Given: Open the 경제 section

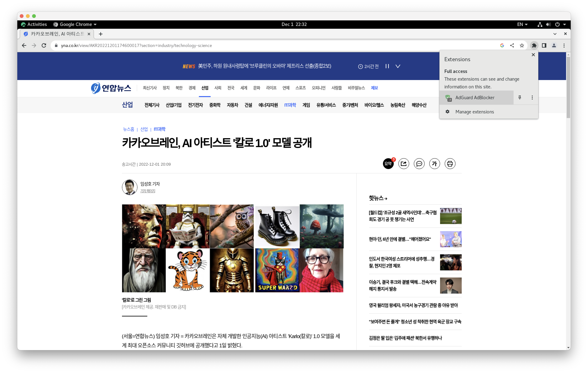Looking at the screenshot, I should pos(192,88).
